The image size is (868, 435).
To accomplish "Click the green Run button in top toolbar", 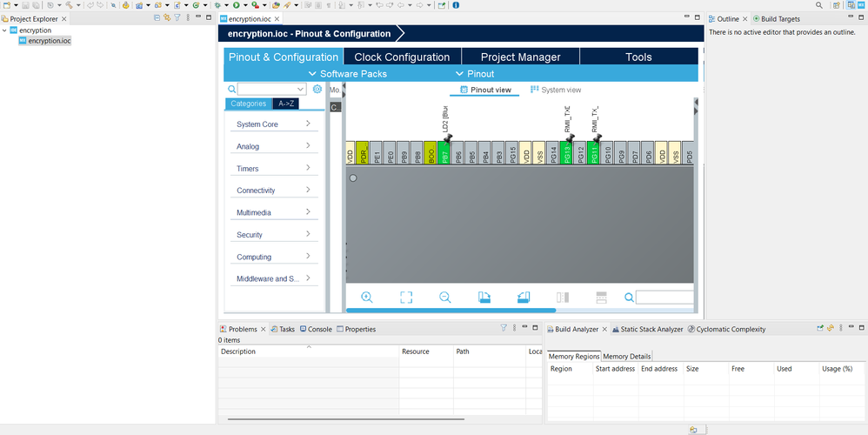I will (237, 5).
